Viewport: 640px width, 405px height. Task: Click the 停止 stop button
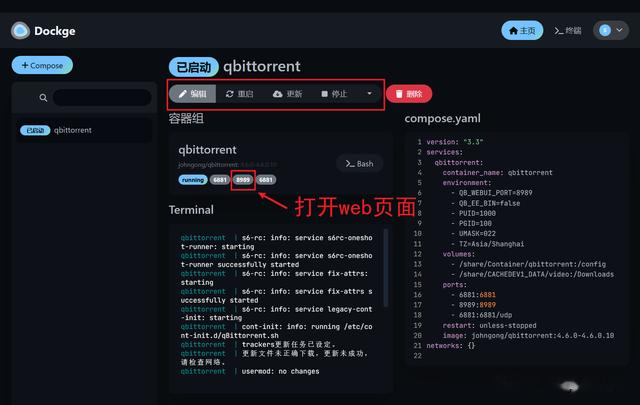[x=334, y=94]
